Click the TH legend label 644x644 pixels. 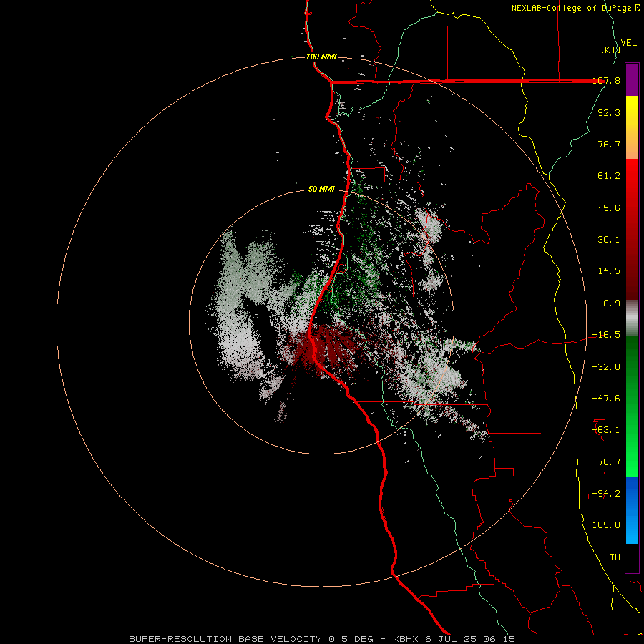pos(615,557)
